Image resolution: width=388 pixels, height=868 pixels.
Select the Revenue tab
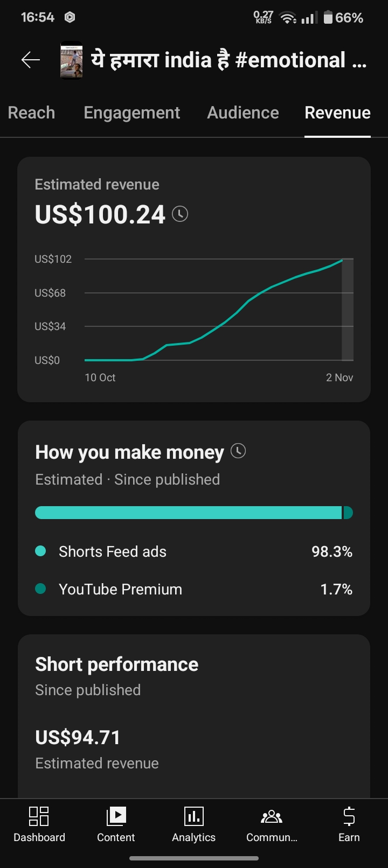pos(337,113)
